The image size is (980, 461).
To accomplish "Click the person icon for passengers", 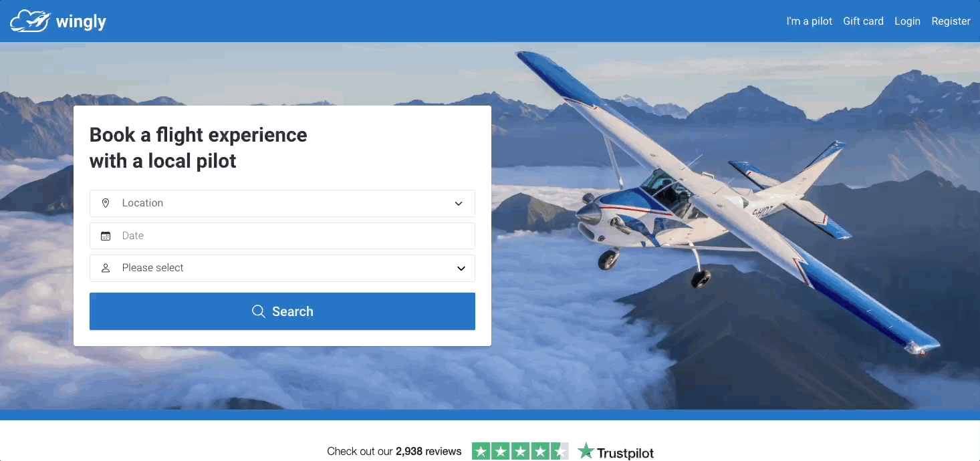I will (x=105, y=268).
